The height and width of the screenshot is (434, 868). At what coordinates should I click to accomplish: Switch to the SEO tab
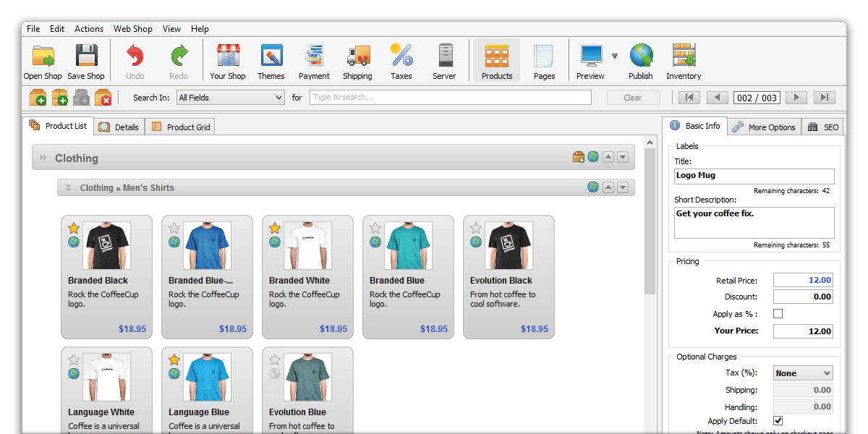click(x=823, y=127)
